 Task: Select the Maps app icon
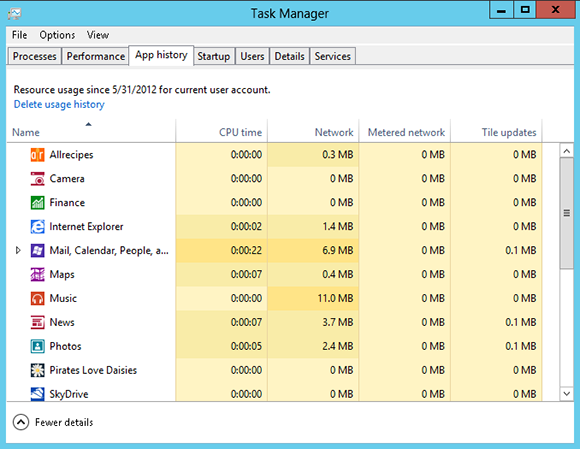pos(37,274)
